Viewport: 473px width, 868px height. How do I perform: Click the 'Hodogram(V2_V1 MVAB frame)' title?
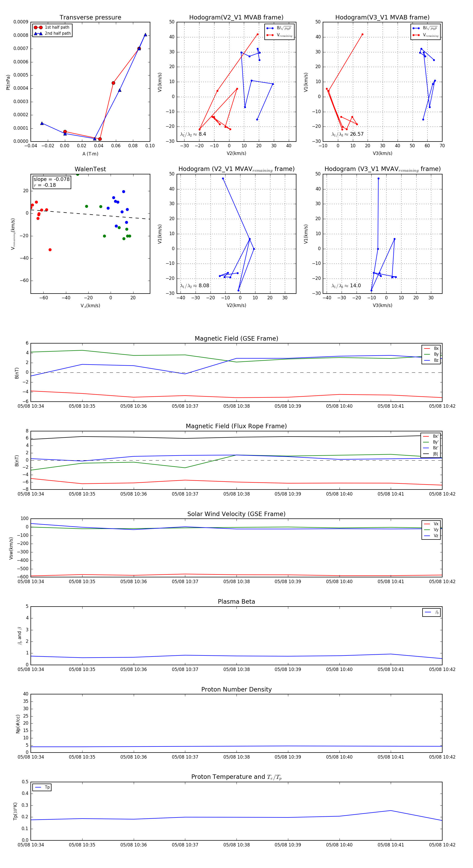[x=236, y=17]
